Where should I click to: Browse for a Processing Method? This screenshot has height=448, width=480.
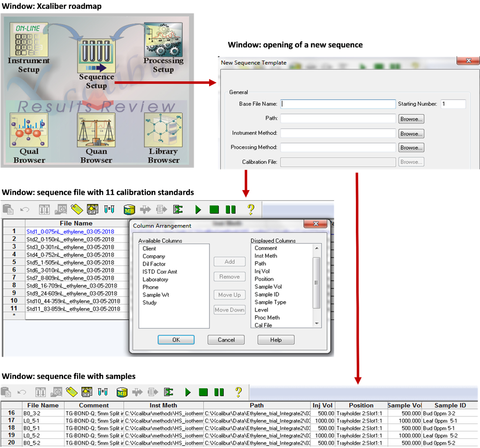pos(411,148)
